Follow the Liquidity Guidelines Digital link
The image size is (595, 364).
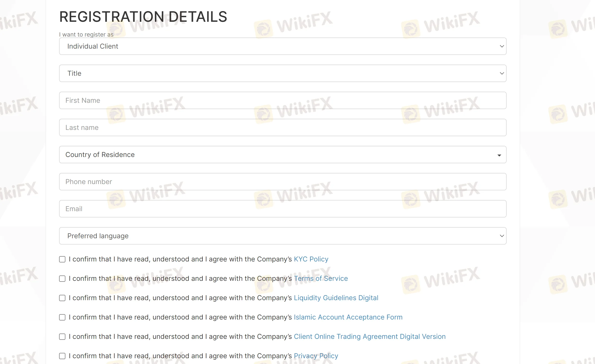[x=336, y=298]
